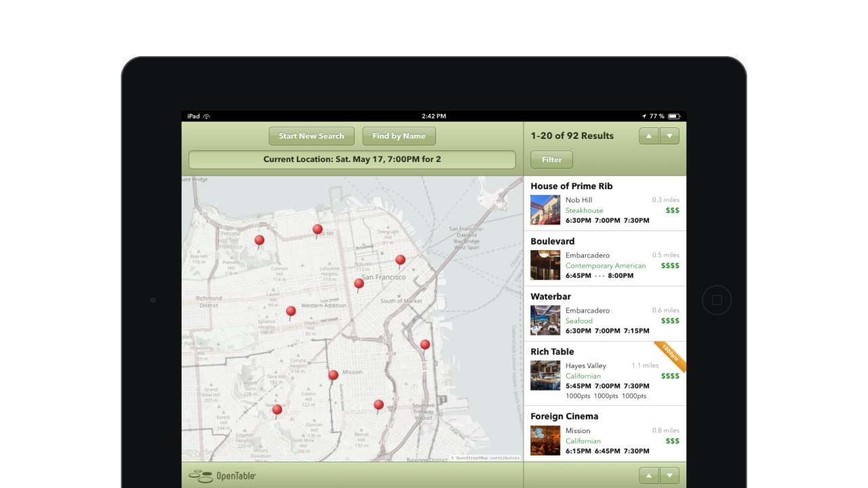Click the bottom bar down arrow
The image size is (868, 488).
669,476
